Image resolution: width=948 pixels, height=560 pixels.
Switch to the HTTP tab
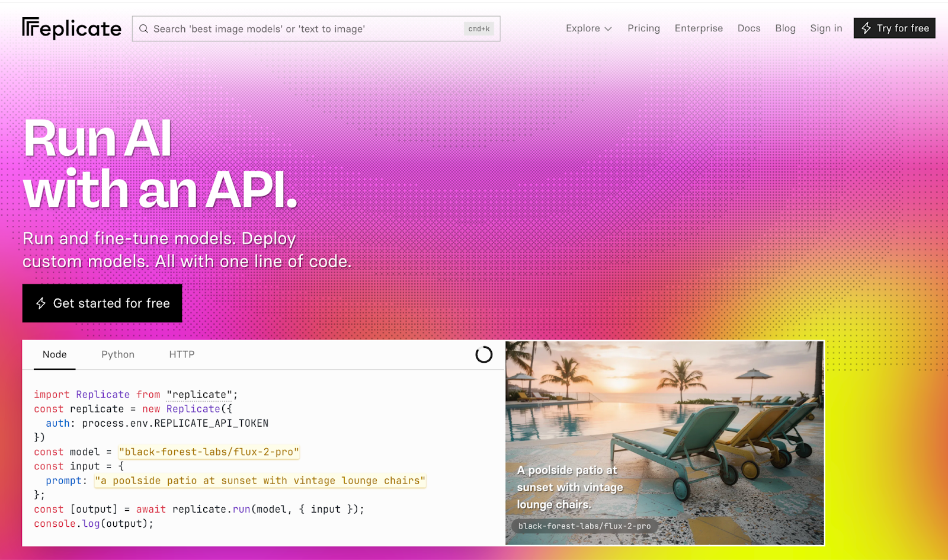pyautogui.click(x=181, y=354)
